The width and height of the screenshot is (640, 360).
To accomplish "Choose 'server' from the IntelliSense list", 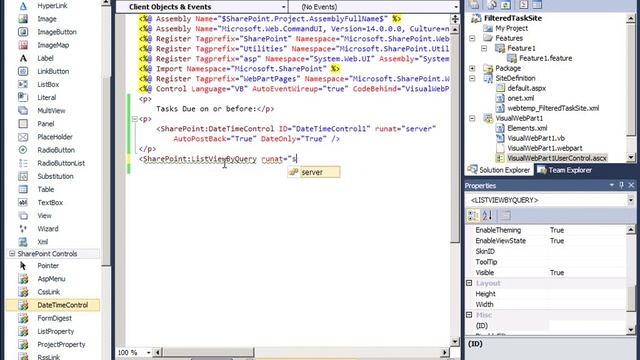I will pos(314,172).
